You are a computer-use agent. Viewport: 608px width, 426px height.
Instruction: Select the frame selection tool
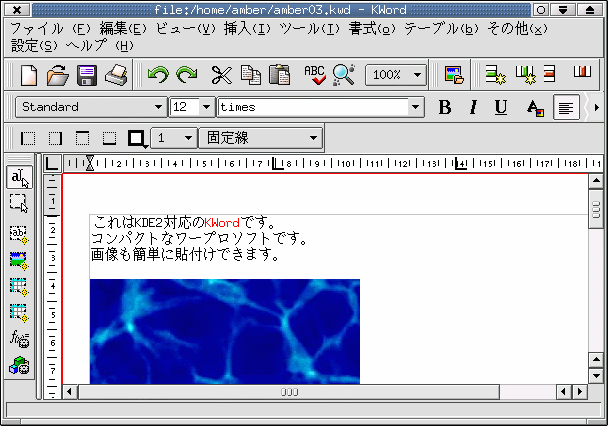pos(19,203)
